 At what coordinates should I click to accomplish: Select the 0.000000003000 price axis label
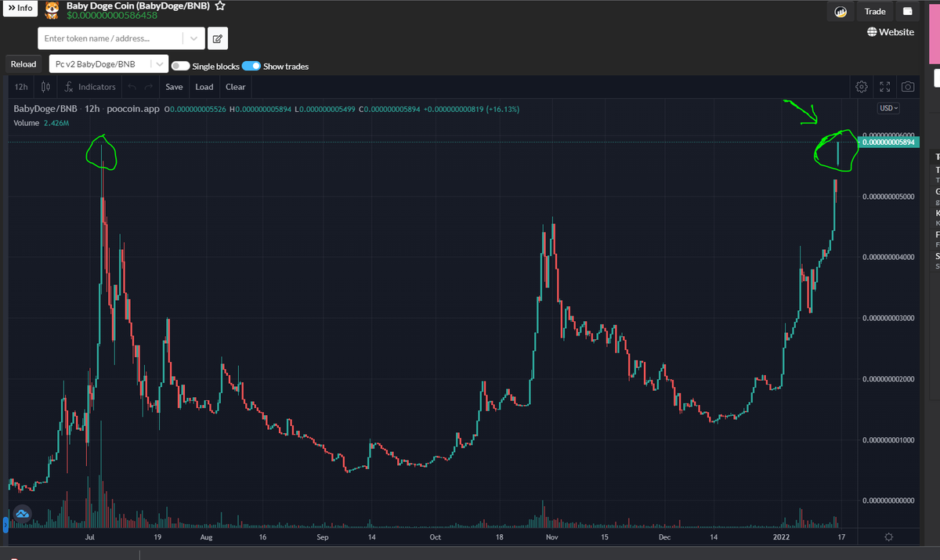pyautogui.click(x=888, y=318)
